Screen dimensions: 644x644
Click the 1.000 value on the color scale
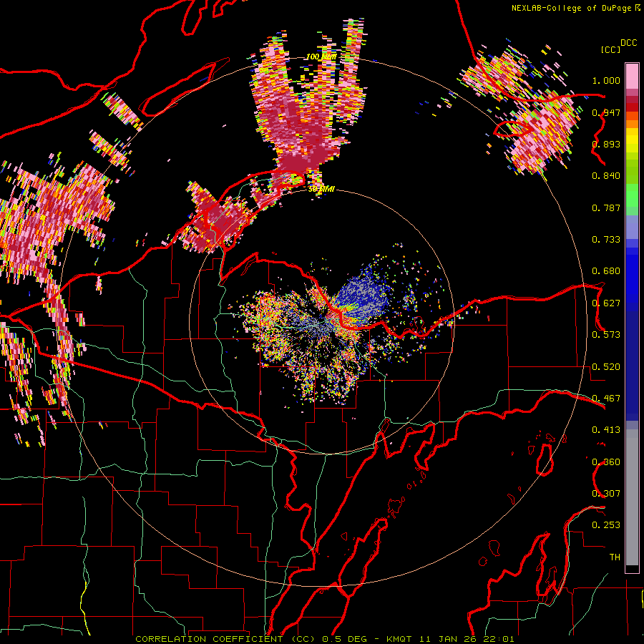pos(606,80)
